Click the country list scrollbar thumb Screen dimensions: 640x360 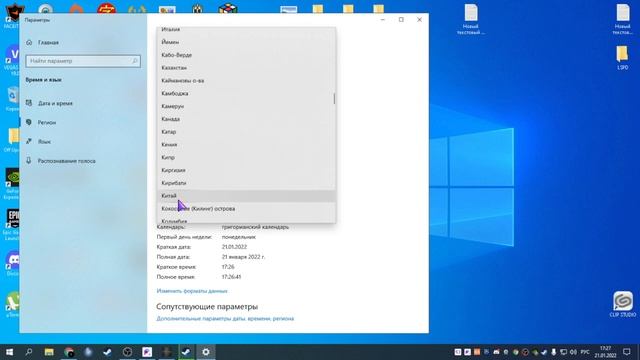coord(334,98)
